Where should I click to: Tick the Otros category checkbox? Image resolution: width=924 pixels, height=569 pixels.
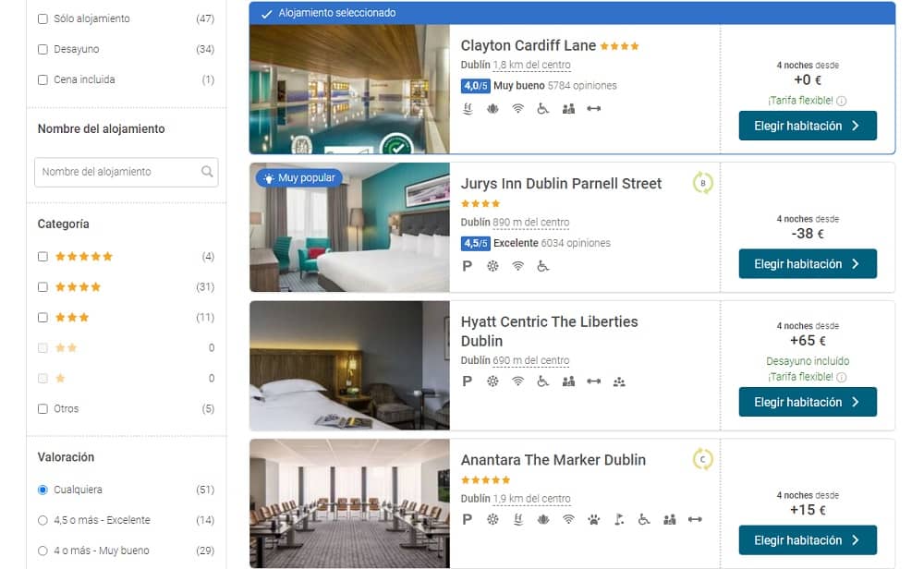(x=43, y=409)
